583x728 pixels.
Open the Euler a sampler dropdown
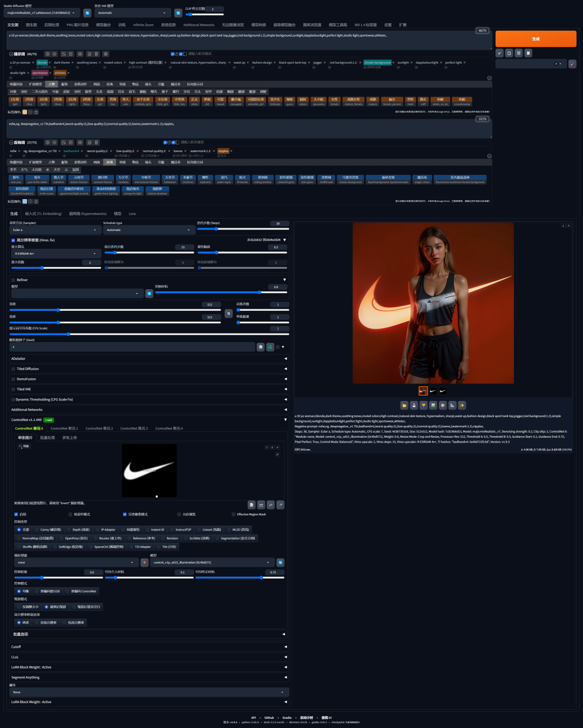tap(56, 230)
